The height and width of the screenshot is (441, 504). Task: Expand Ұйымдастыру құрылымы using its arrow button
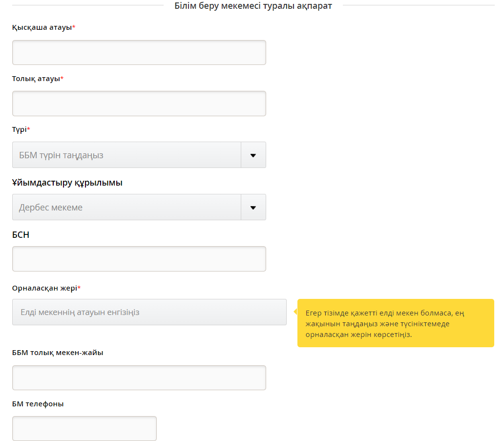[x=253, y=208]
